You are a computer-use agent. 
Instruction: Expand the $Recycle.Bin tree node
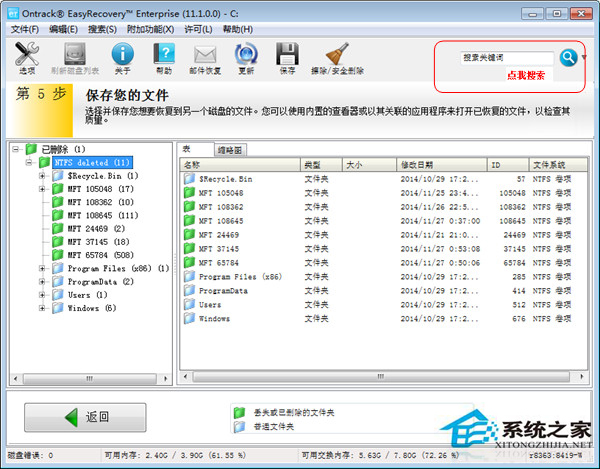(42, 176)
